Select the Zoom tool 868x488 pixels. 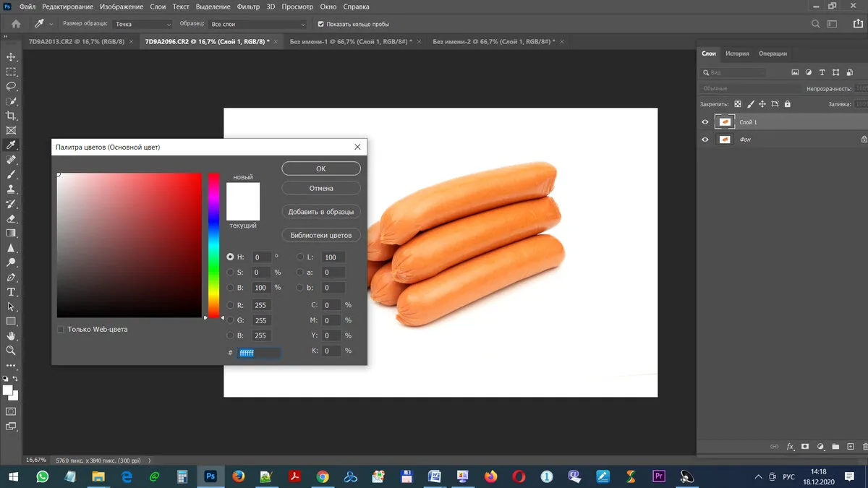(11, 351)
